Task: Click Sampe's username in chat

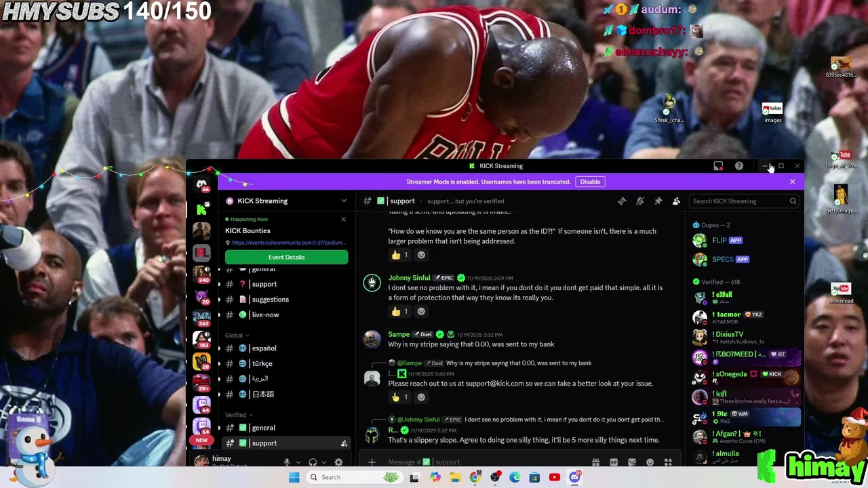Action: click(399, 334)
